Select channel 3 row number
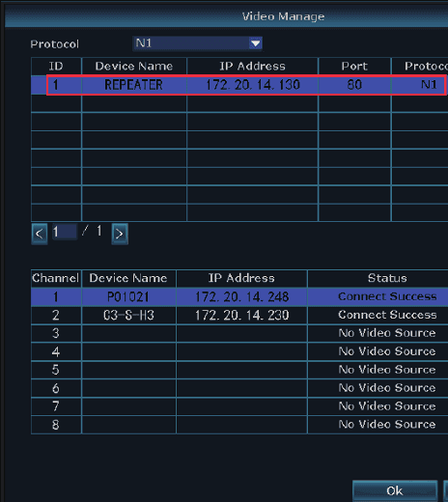The width and height of the screenshot is (448, 502). [x=56, y=333]
